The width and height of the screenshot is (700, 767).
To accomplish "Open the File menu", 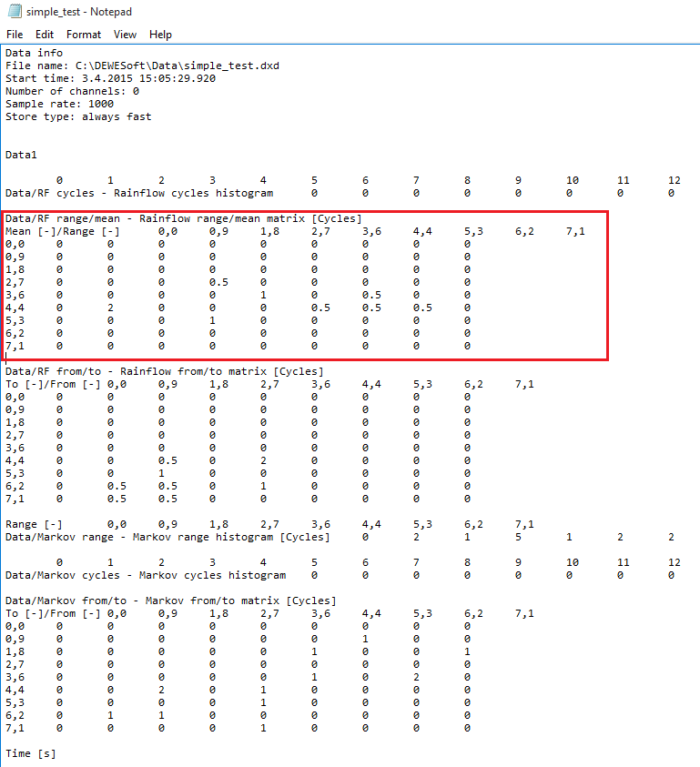I will [x=15, y=35].
